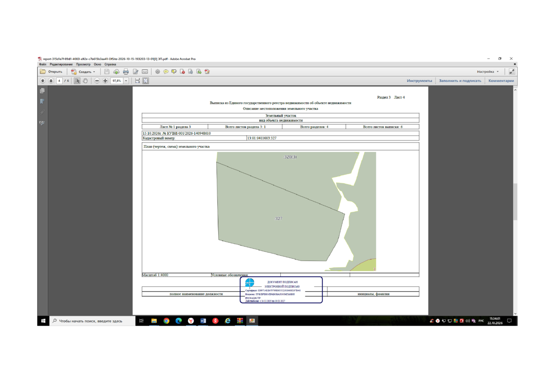Click the vertical scrollbar of the document

[x=515, y=201]
